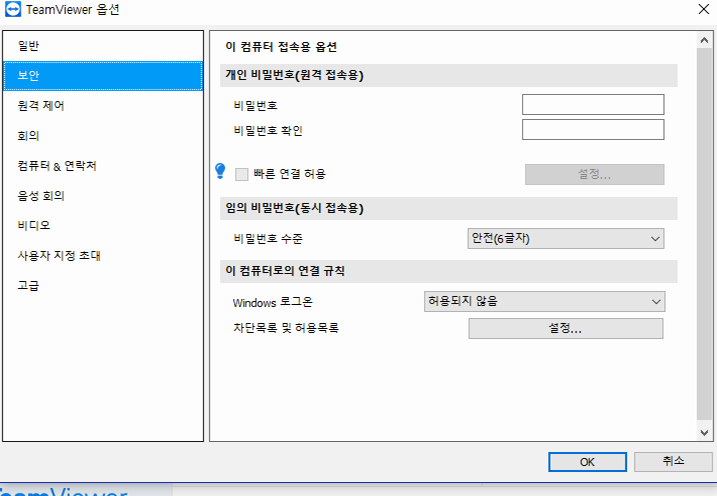Image resolution: width=717 pixels, height=496 pixels.
Task: Click the disabled 설정 button beside 빠른 연결
Action: click(x=594, y=175)
